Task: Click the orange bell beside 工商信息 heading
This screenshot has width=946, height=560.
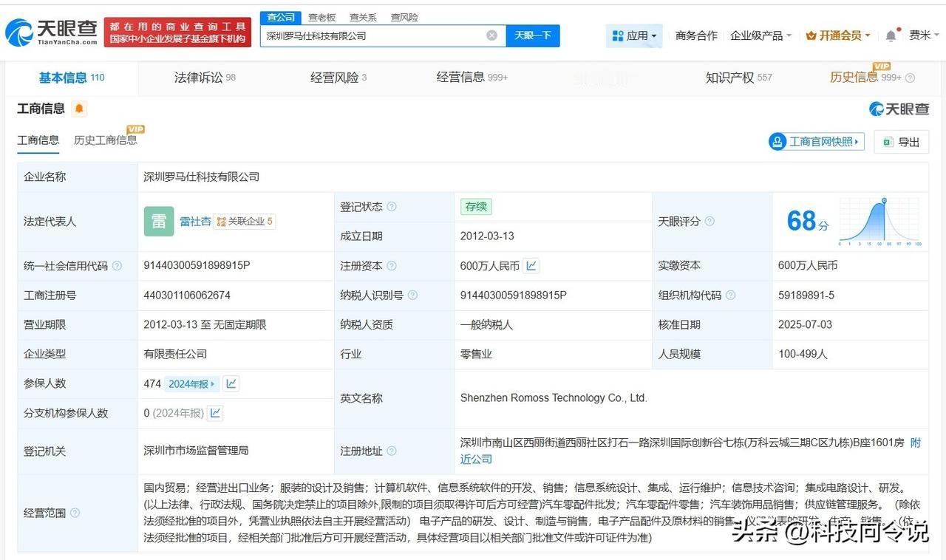Action: point(79,109)
